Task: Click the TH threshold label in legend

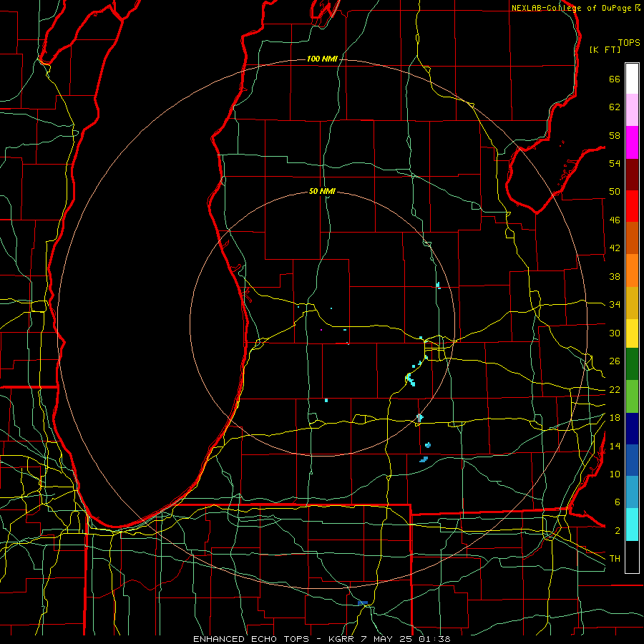Action: (615, 559)
